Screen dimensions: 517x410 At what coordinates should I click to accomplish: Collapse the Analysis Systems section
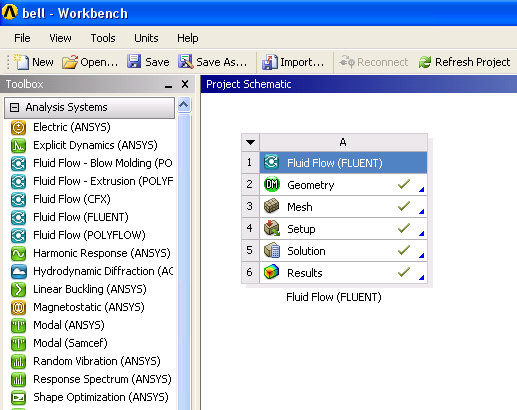tap(14, 107)
